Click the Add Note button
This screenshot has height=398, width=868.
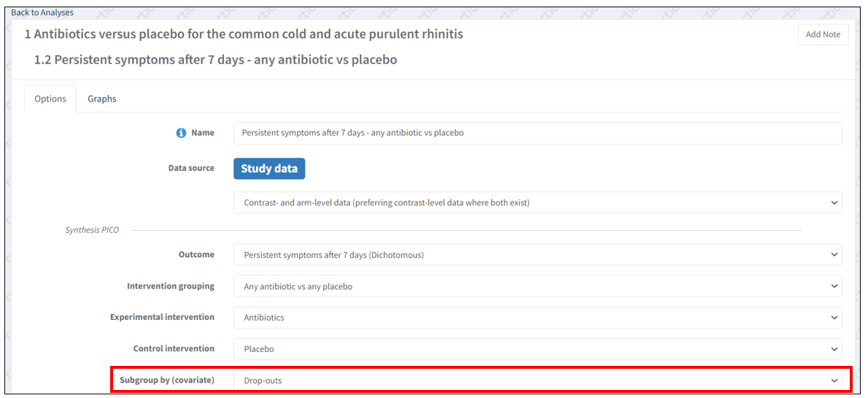click(823, 34)
